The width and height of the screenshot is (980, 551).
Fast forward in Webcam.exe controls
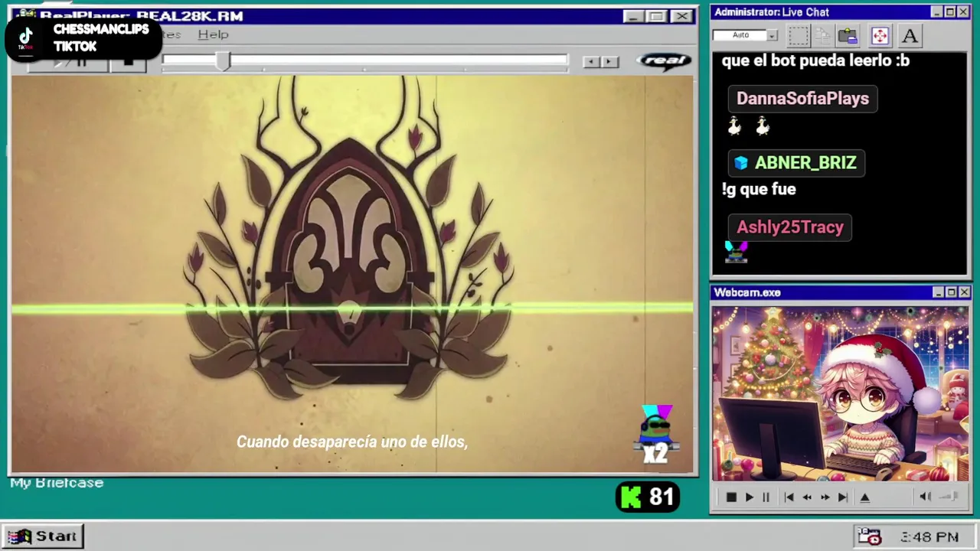pos(825,497)
